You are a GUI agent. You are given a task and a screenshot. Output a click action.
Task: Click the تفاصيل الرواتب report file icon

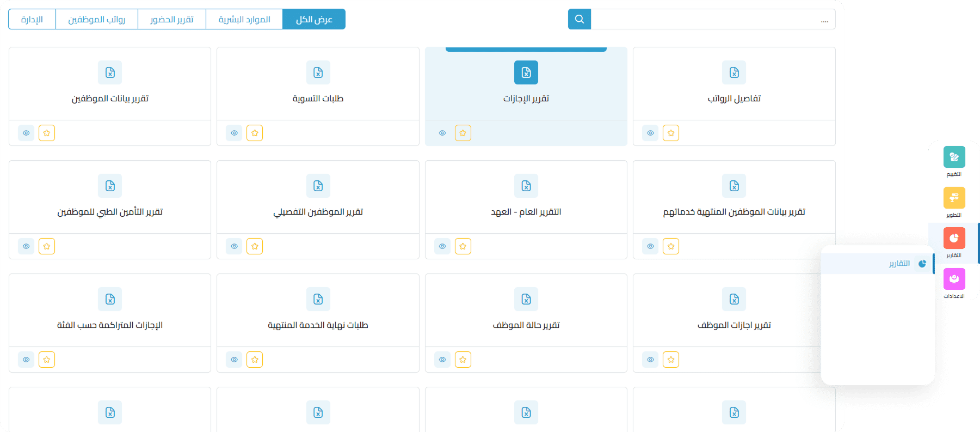click(x=734, y=72)
